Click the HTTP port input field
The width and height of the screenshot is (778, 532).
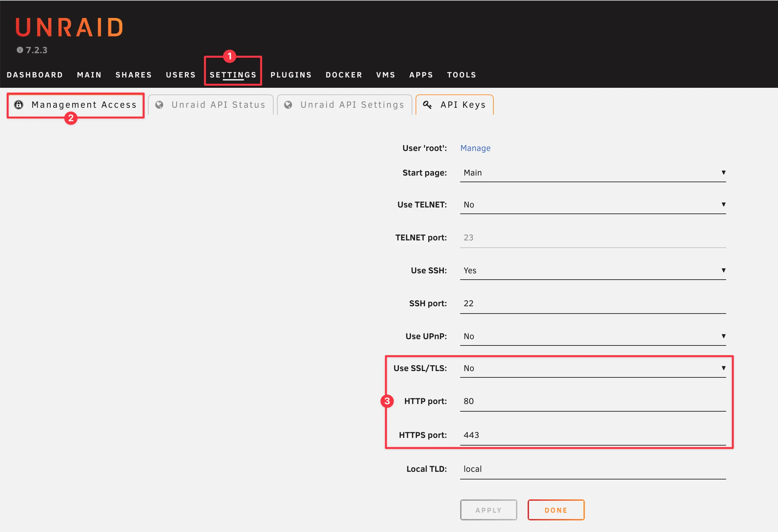coord(593,401)
